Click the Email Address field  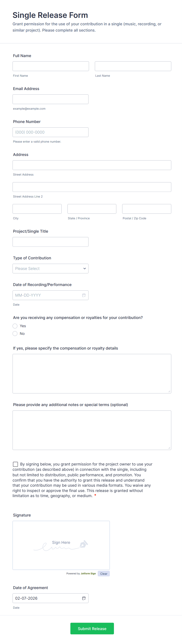click(50, 99)
